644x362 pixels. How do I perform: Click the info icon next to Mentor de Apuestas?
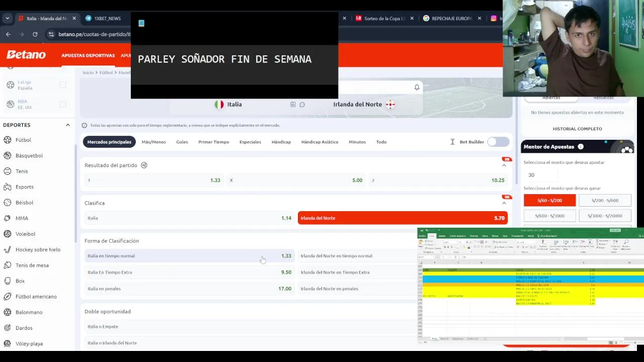pyautogui.click(x=581, y=147)
